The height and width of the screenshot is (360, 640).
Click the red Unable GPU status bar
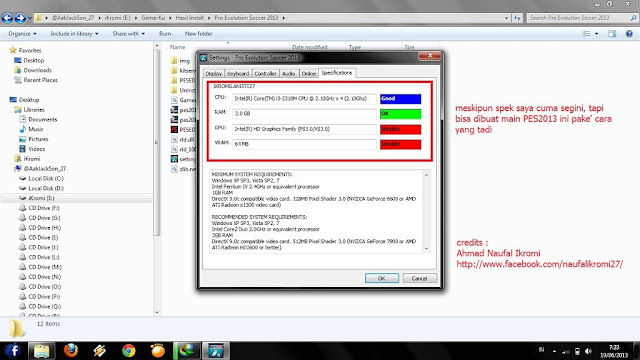click(400, 129)
